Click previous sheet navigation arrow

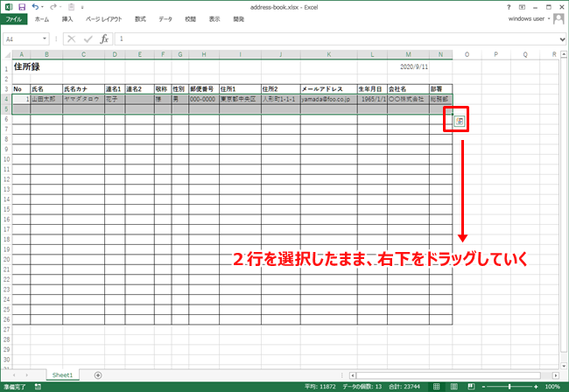pyautogui.click(x=14, y=375)
